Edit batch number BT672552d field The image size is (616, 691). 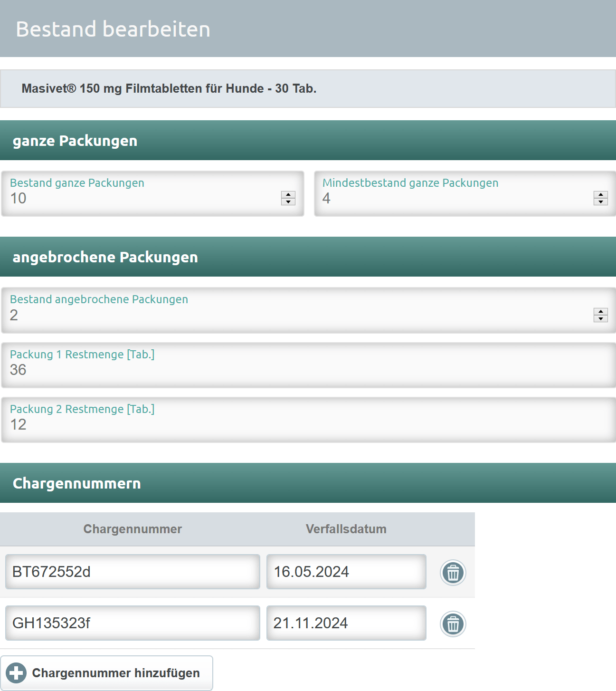pos(133,572)
